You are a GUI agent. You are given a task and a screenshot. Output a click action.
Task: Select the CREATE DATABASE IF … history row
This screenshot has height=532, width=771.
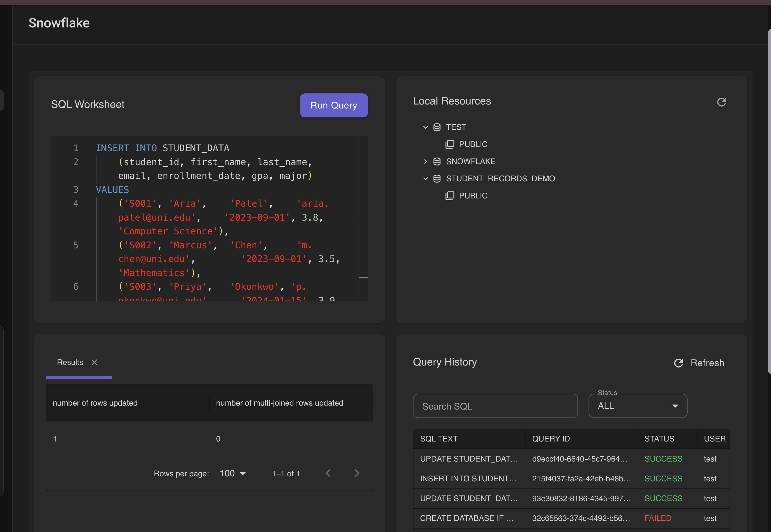point(571,518)
